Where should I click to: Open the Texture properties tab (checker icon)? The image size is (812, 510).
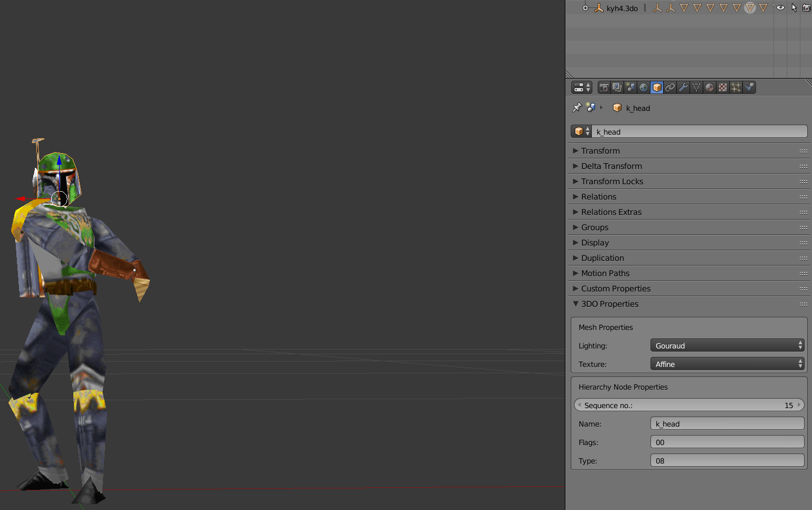(723, 88)
